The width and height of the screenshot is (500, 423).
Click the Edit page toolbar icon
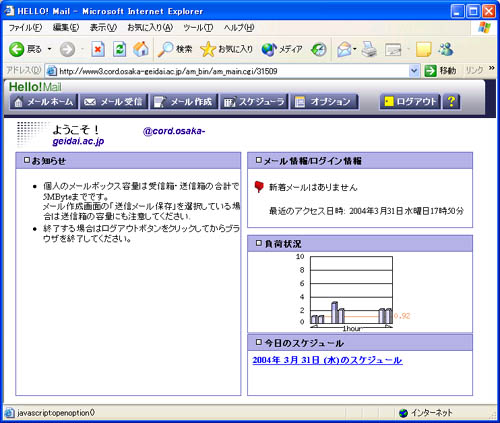393,50
